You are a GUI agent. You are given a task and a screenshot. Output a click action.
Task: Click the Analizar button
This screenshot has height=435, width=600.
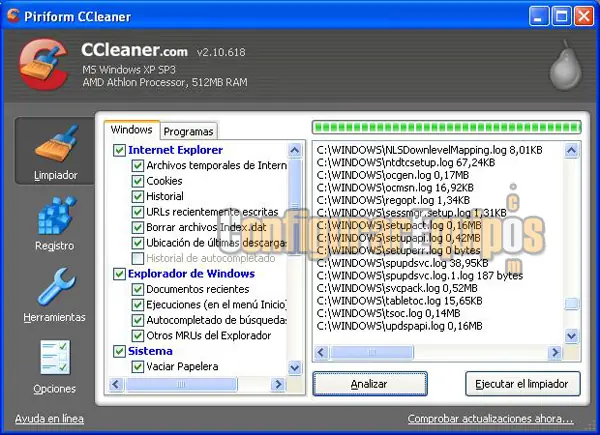370,384
